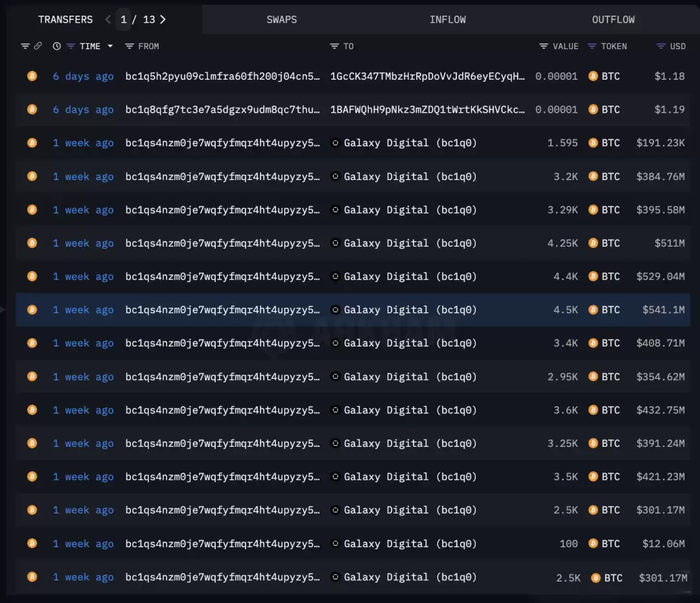Go to previous transfers page

(x=108, y=19)
